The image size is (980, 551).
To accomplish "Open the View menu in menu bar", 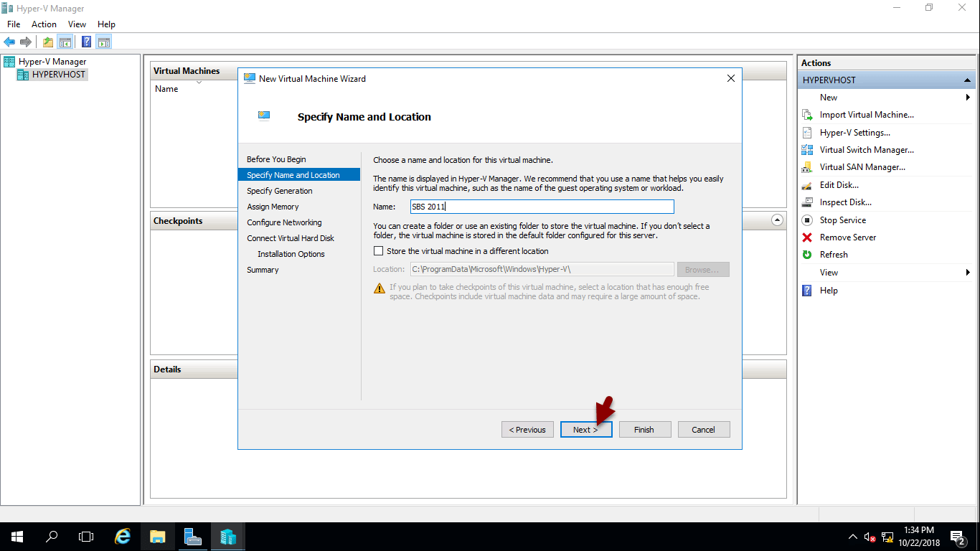I will click(x=77, y=24).
